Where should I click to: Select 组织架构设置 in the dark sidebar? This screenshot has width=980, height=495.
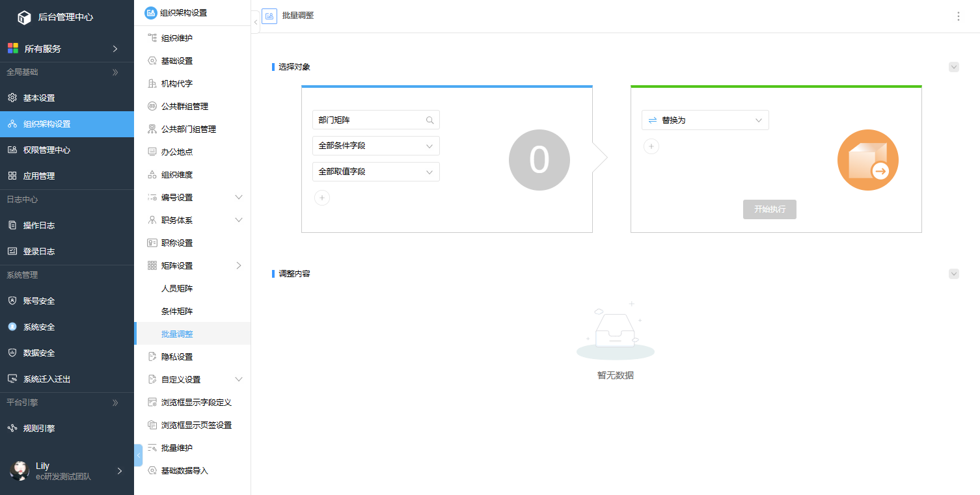pyautogui.click(x=67, y=124)
